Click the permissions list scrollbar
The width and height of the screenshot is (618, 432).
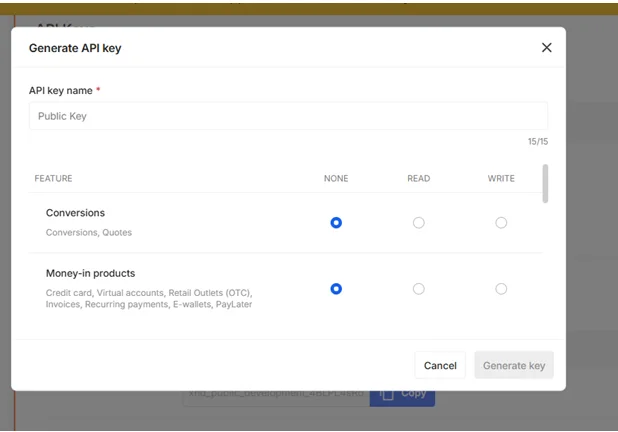[x=545, y=184]
